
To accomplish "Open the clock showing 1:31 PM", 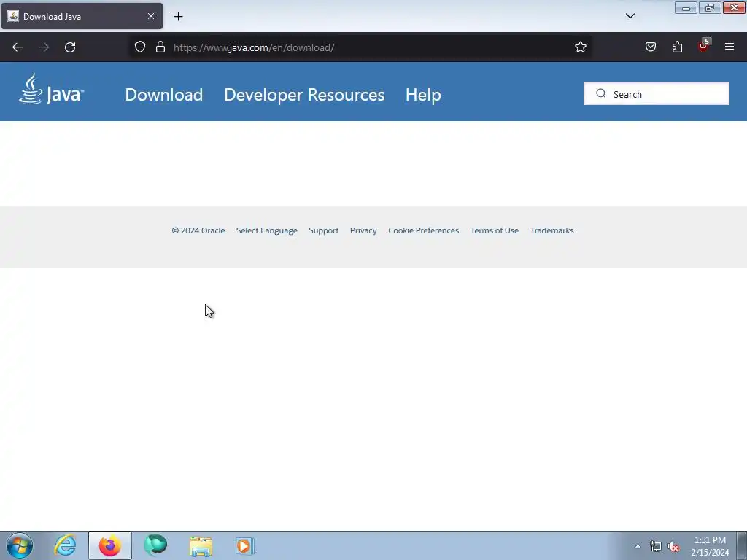I will tap(710, 546).
